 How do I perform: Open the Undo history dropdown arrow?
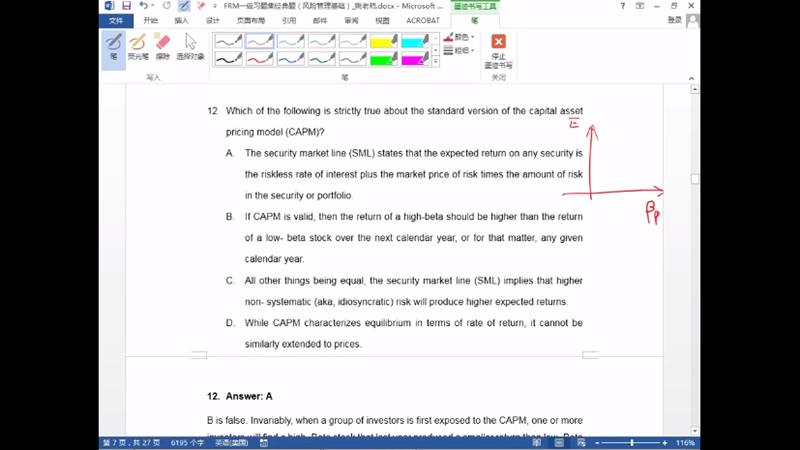tap(153, 6)
